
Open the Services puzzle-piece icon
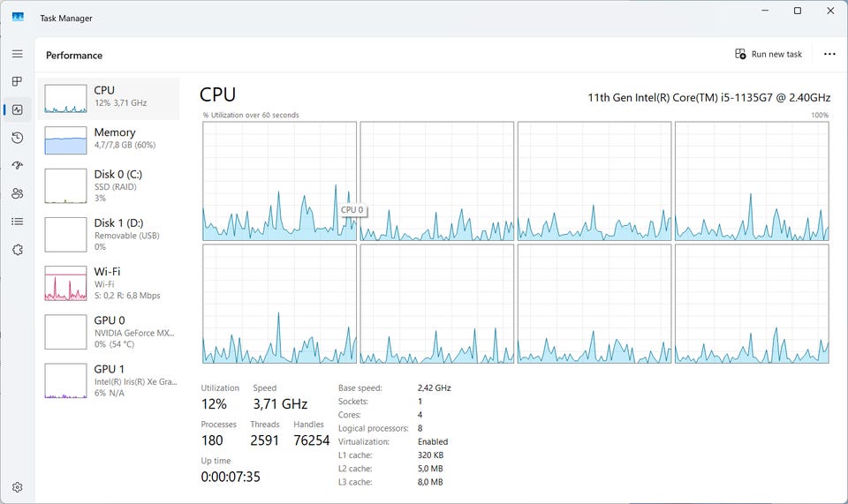tap(18, 250)
